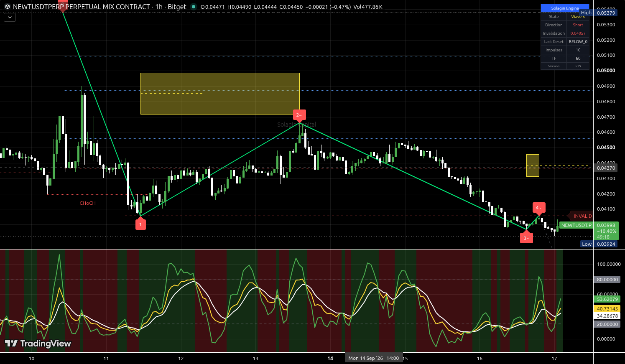Click the yellow 40.73145 indicator value
Viewport: 625px width, 364px height.
(607, 309)
